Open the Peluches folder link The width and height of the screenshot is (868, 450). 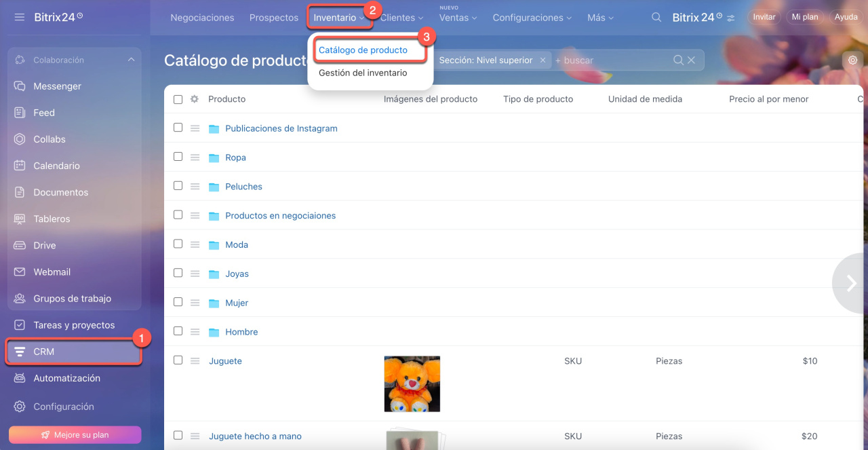tap(243, 187)
